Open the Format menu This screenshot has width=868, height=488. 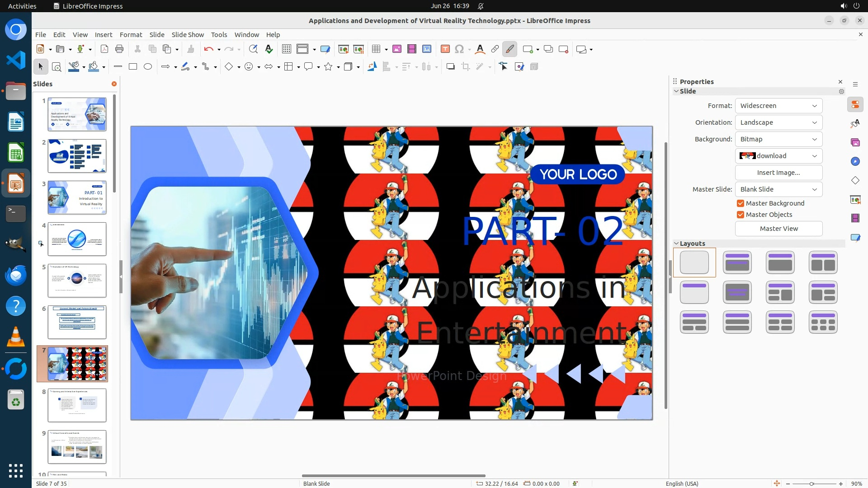tap(131, 35)
